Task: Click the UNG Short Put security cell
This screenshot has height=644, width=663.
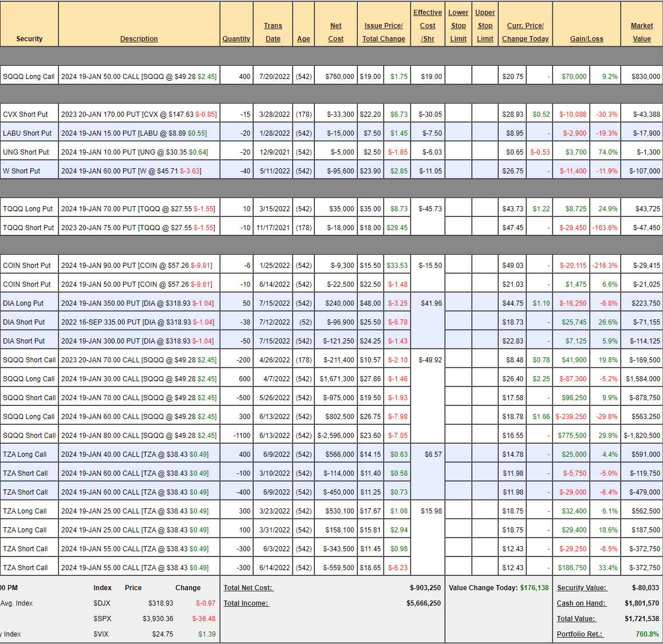Action: point(26,152)
